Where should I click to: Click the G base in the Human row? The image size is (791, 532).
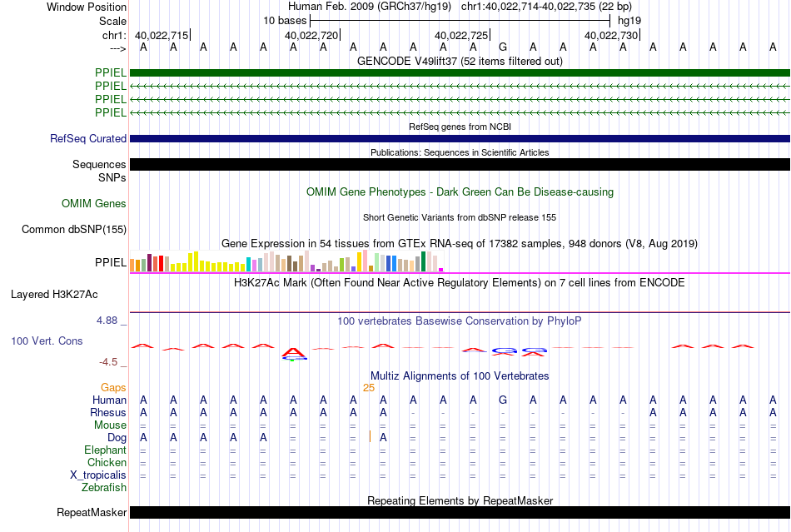click(502, 400)
